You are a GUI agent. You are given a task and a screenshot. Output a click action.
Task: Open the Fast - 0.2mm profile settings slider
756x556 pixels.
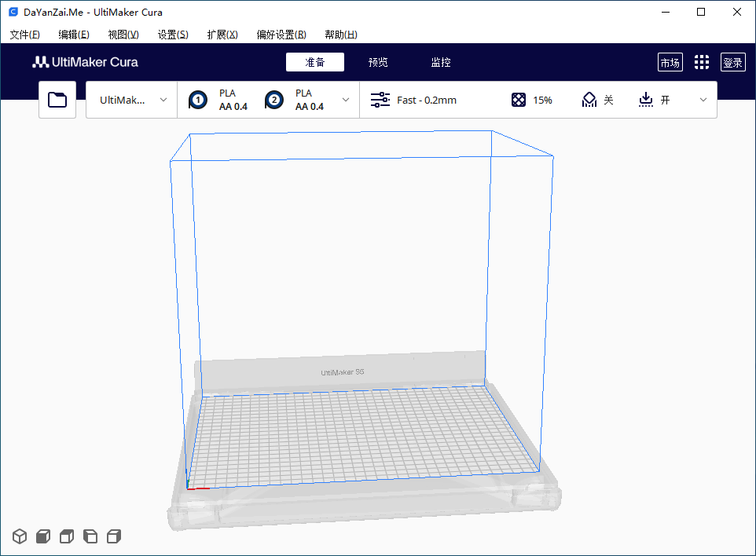[379, 100]
